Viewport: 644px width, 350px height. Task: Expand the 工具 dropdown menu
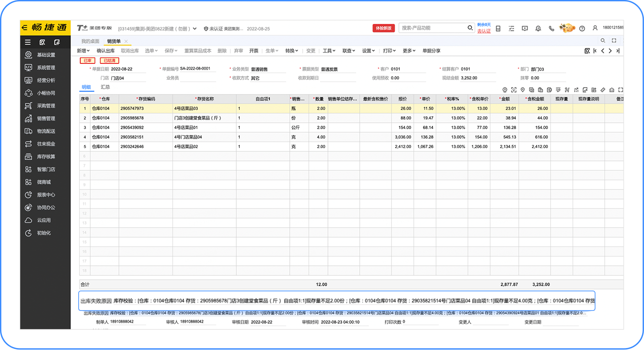point(329,50)
